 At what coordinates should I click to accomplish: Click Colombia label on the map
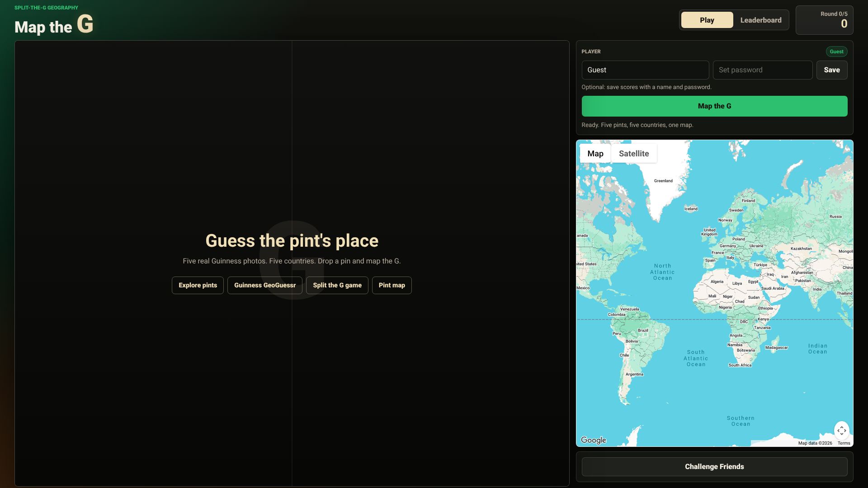coord(617,314)
